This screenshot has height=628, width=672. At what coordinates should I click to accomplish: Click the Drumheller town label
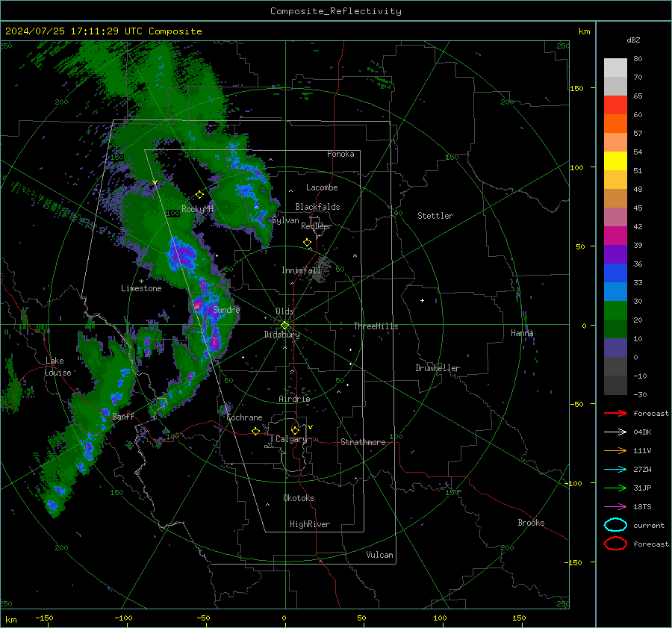click(x=438, y=368)
